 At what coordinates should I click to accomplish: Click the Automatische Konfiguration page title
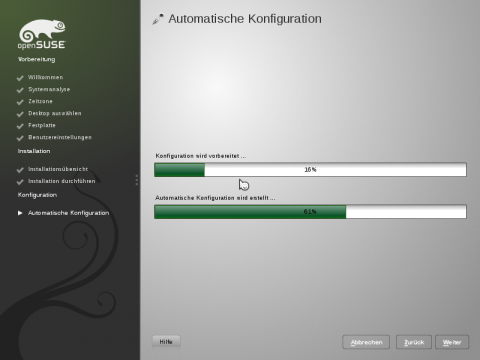(245, 19)
